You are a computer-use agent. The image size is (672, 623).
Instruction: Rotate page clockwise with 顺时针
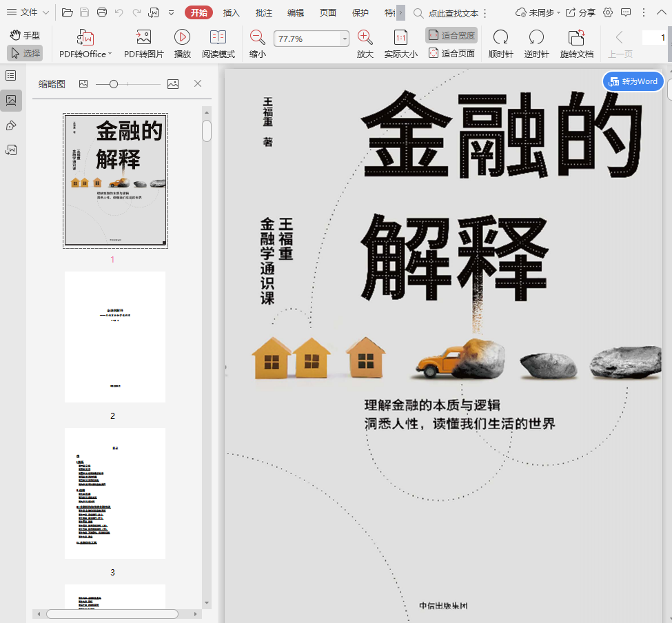[500, 38]
